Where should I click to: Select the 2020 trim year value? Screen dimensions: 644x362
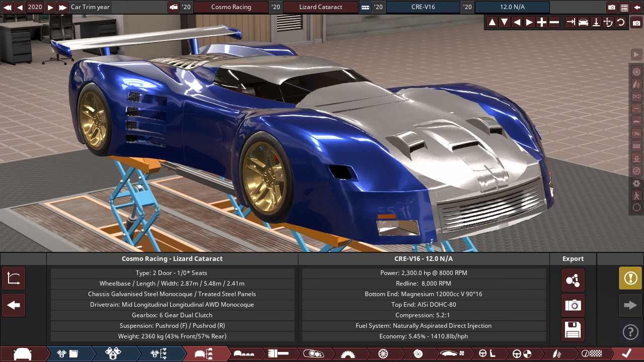[35, 7]
